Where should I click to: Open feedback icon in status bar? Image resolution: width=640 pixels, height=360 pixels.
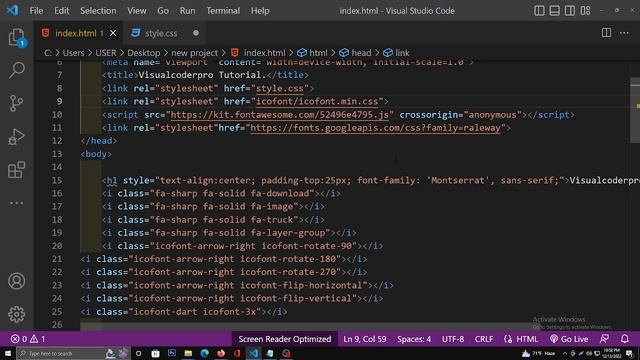604,339
